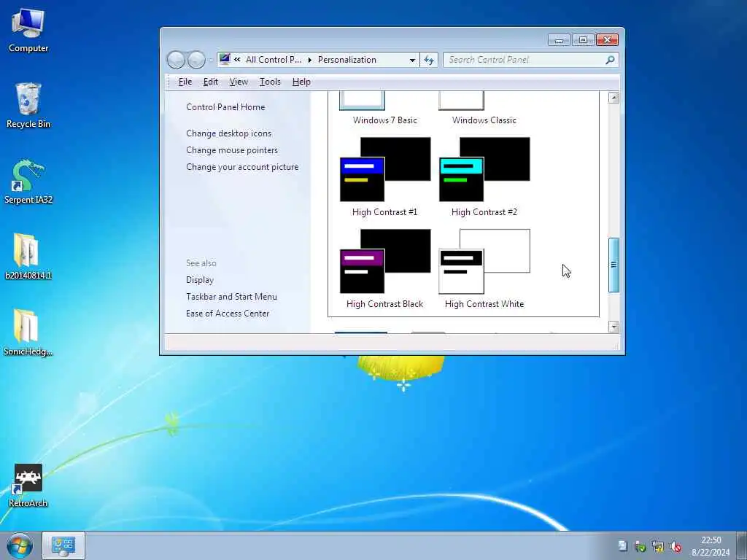The width and height of the screenshot is (747, 560).
Task: Go to Control Panel Home
Action: [x=225, y=107]
